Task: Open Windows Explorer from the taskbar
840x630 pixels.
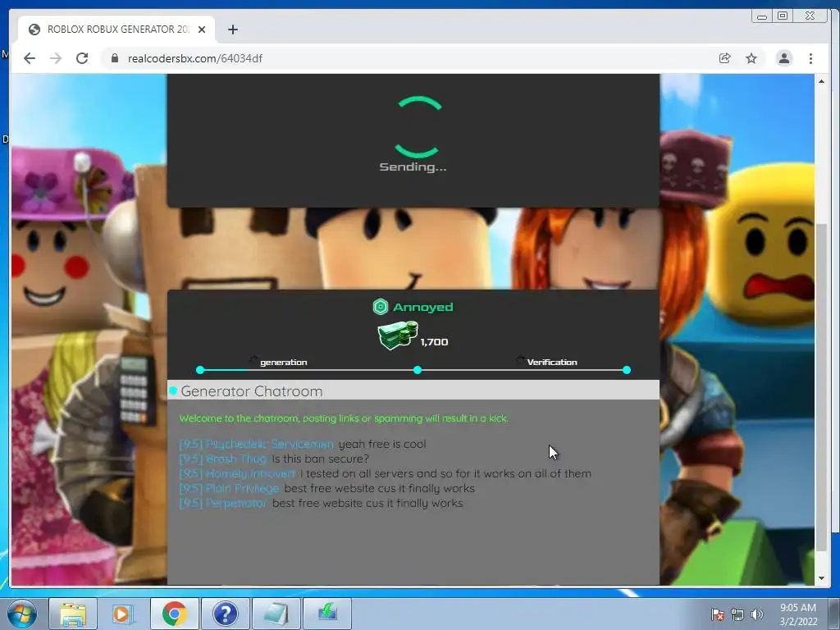Action: pos(73,614)
